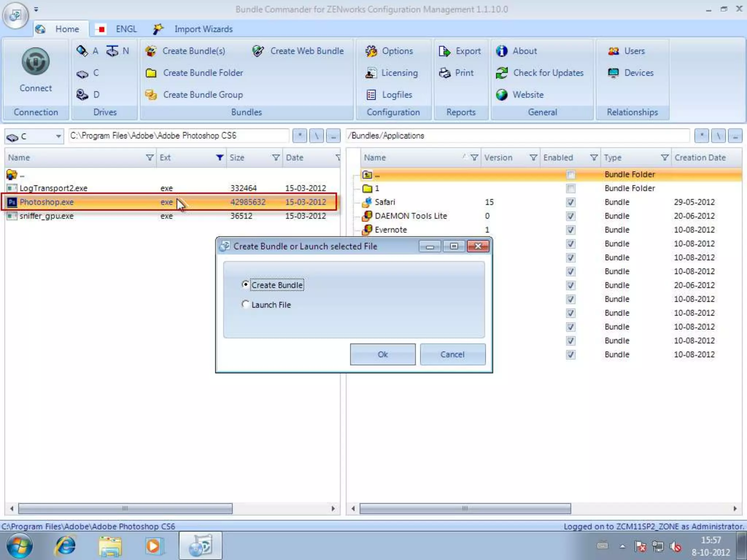Click the Export reports icon
Image resolution: width=747 pixels, height=560 pixels.
(x=444, y=51)
